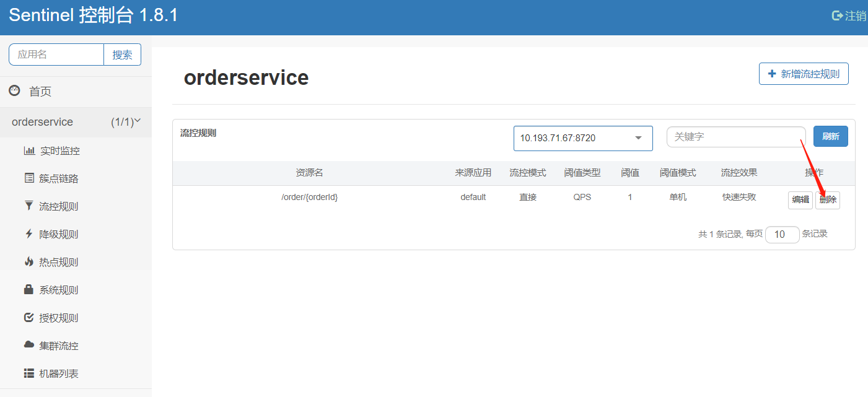
Task: Click the 阈值模式 column header
Action: coord(678,173)
